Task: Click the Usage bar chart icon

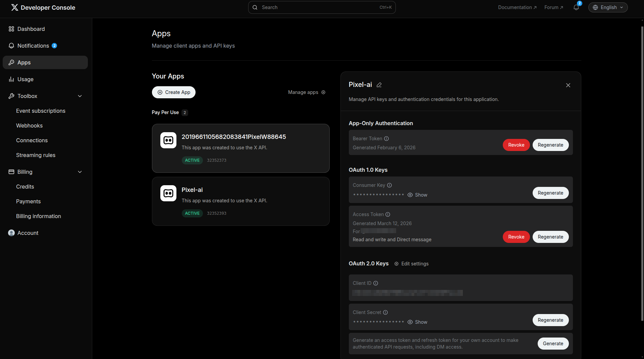Action: click(x=11, y=79)
